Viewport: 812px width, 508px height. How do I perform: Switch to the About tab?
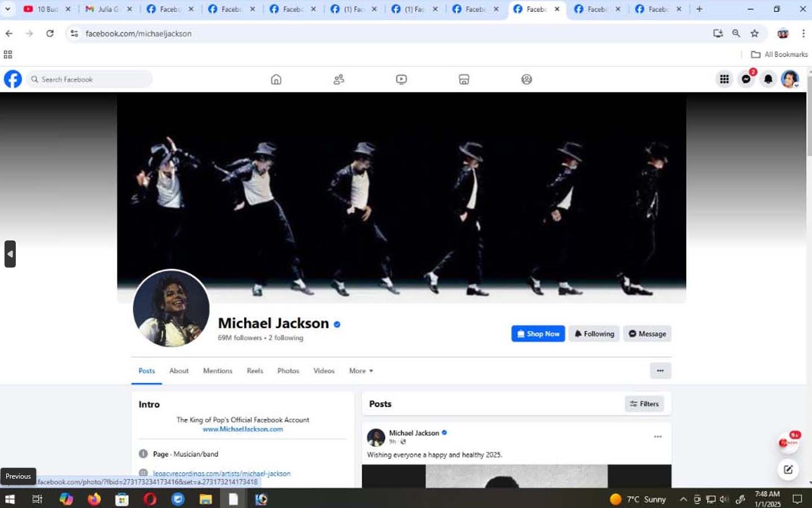(x=179, y=371)
